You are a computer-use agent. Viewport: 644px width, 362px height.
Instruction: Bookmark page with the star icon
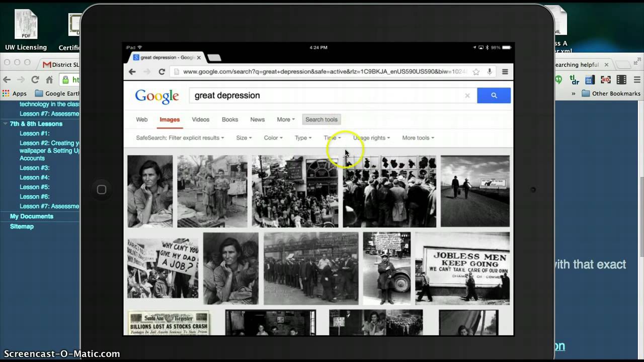[475, 72]
